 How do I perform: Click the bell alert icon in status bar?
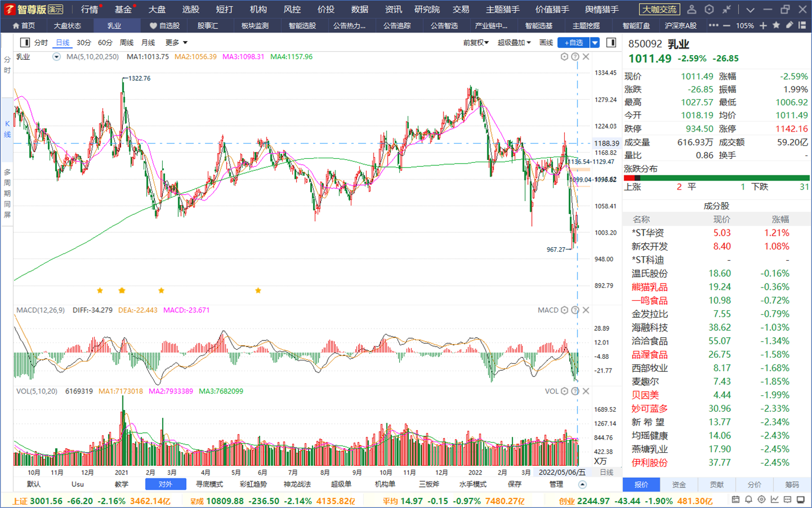click(749, 499)
